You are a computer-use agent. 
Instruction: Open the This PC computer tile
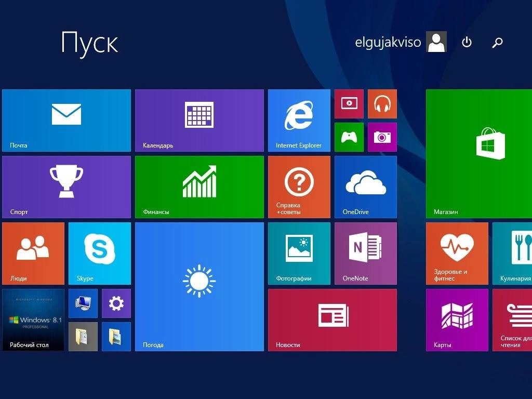tap(83, 303)
